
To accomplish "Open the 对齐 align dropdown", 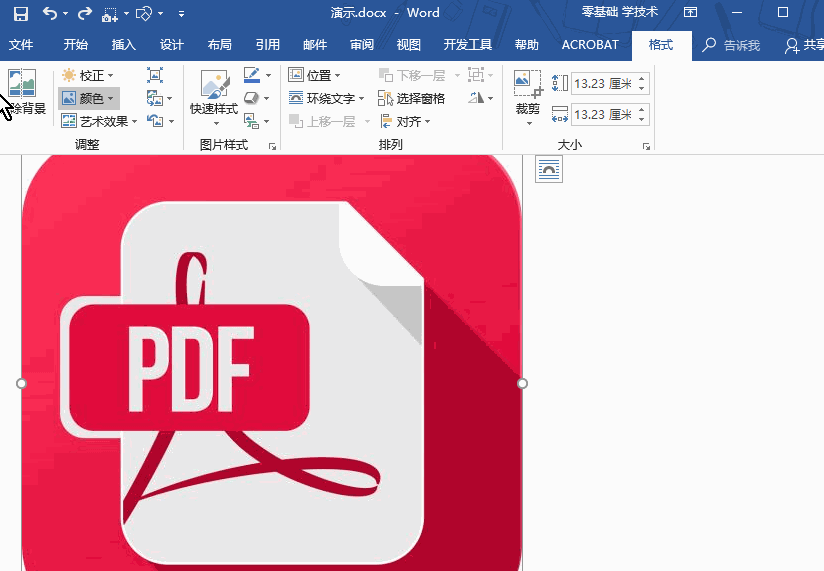I will (405, 121).
